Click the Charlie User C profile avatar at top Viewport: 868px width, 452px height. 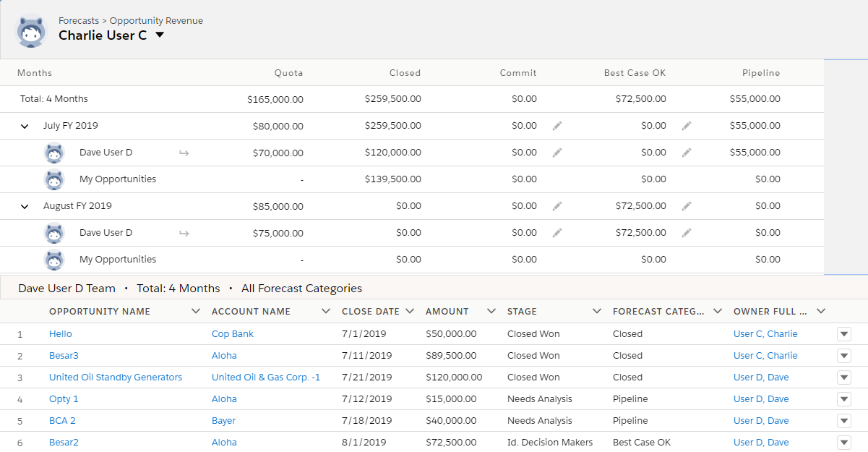coord(30,31)
